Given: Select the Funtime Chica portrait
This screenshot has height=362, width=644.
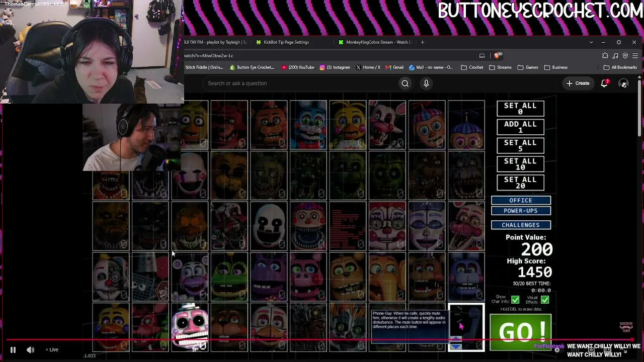Looking at the screenshot, I should [269, 327].
